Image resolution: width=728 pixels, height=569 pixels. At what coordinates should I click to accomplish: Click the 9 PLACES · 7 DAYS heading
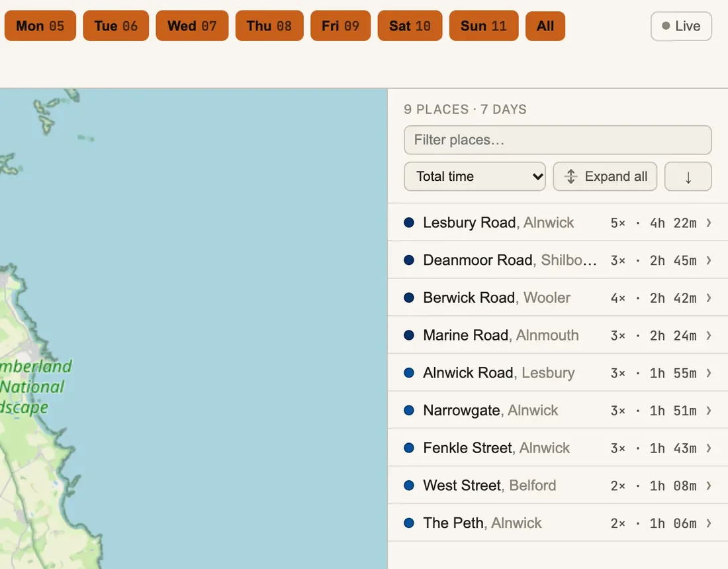[465, 110]
